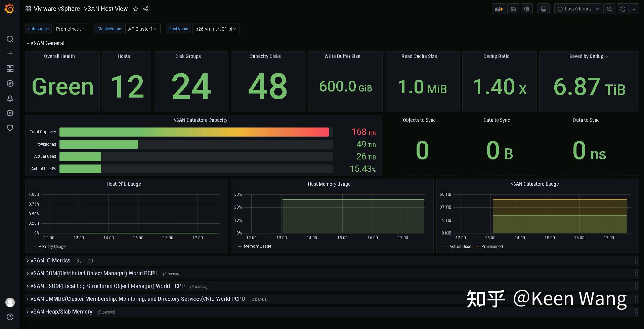Open the Explore (compass) icon
Viewport: 644px width, 329px height.
tap(10, 83)
